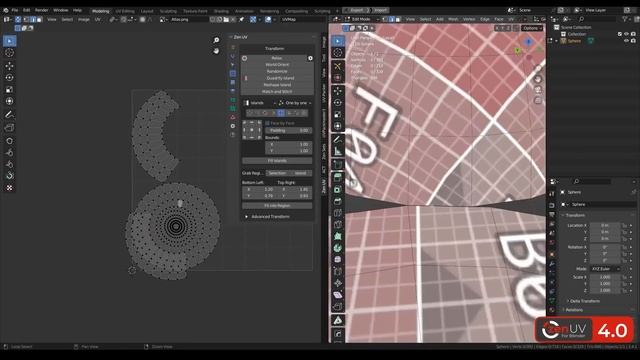Select the Cursor tool in UV editor toolbar
Image resolution: width=640 pixels, height=360 pixels.
(x=9, y=53)
